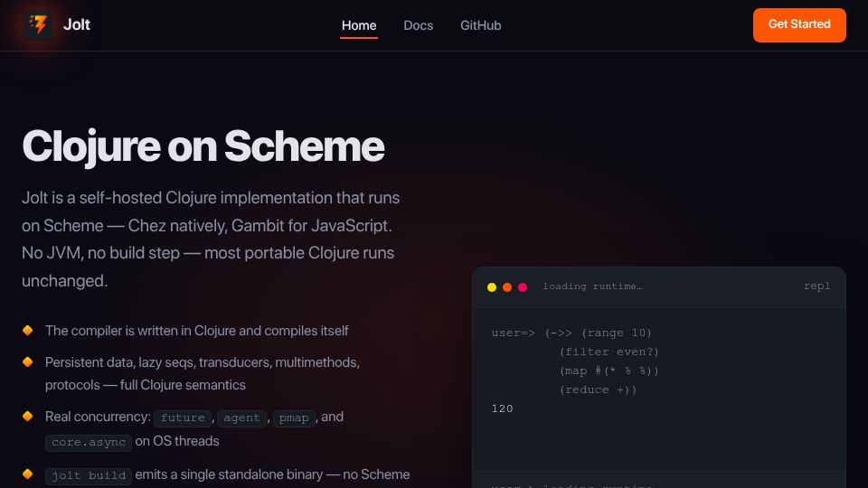
Task: Click 'emits a single standalone binary' text
Action: point(229,474)
